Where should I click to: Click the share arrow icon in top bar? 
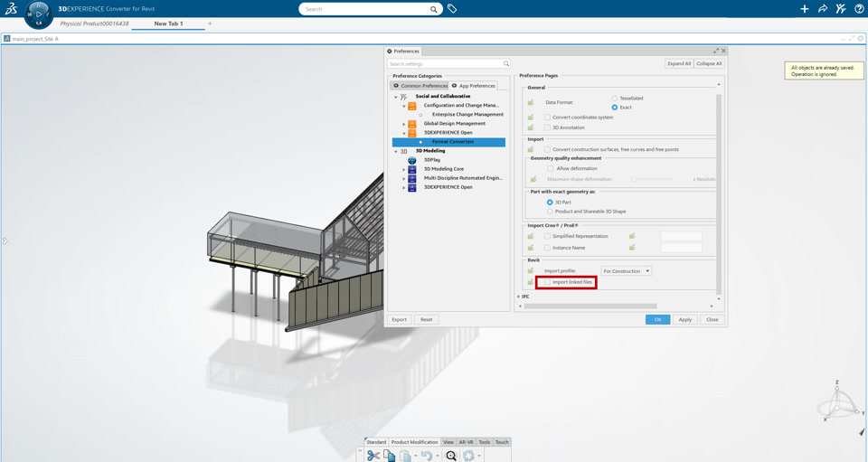[x=823, y=9]
